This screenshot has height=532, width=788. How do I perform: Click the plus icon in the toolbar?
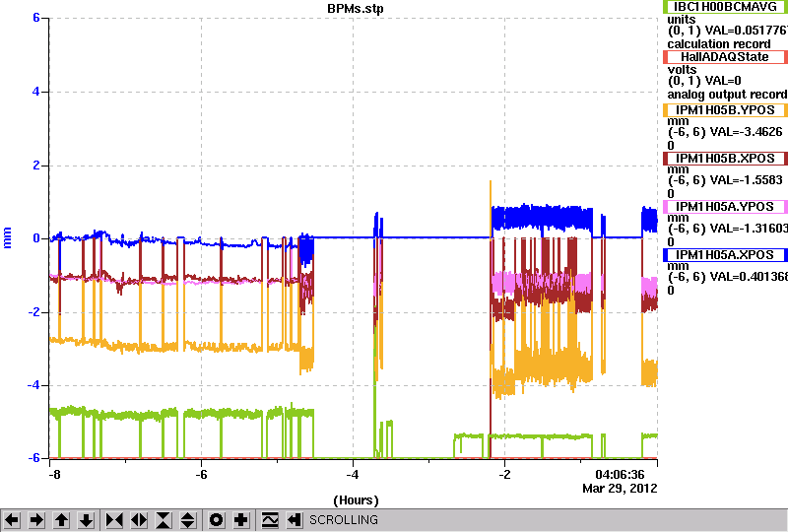[x=241, y=520]
